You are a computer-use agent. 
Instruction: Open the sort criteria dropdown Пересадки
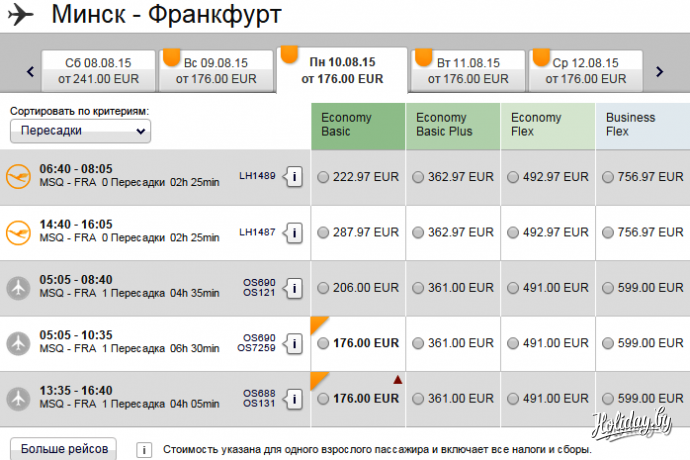pos(80,130)
